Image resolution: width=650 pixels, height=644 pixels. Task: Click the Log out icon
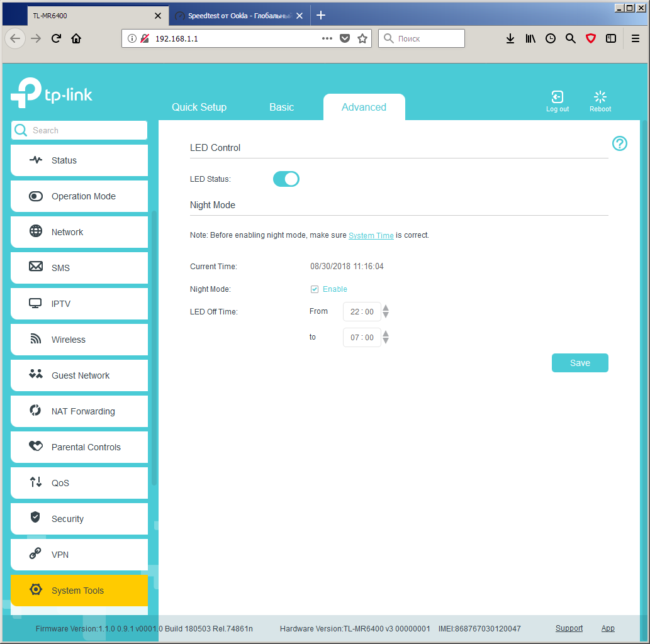(x=557, y=97)
